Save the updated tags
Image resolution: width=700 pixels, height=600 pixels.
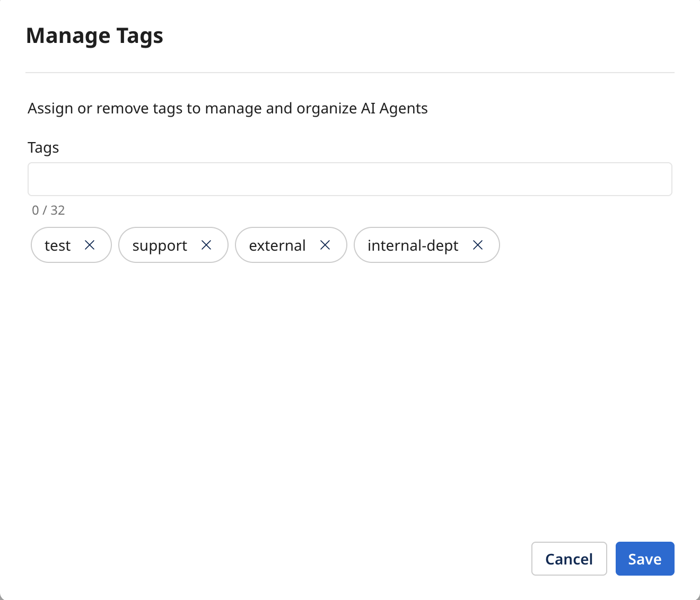point(645,559)
